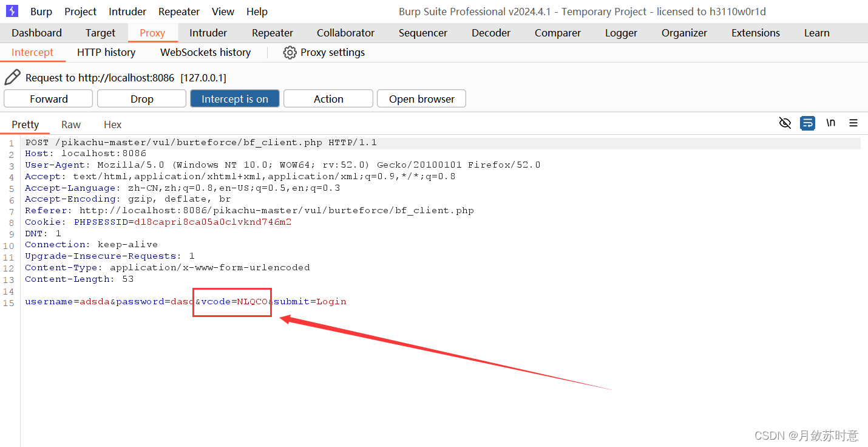
Task: Toggle the Intercept is on button
Action: click(x=235, y=99)
